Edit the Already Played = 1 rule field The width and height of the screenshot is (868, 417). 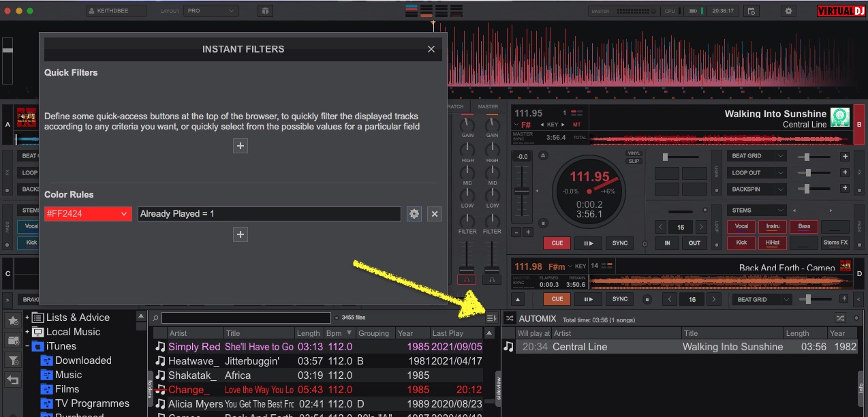tap(269, 214)
